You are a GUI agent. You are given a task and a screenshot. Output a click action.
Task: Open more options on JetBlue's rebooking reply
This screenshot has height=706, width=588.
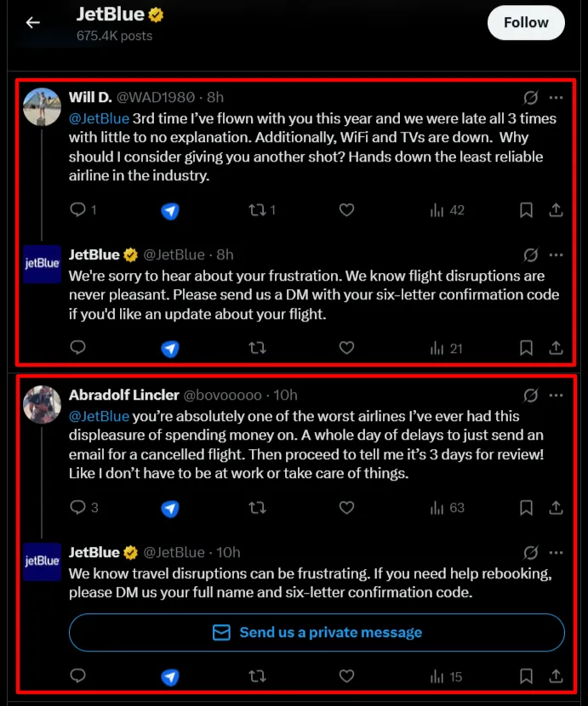[x=557, y=552]
